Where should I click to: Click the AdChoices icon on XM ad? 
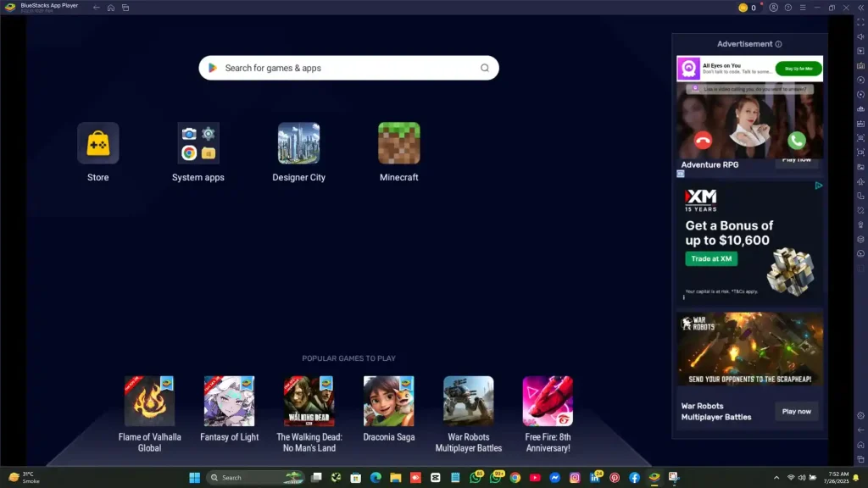tap(818, 186)
